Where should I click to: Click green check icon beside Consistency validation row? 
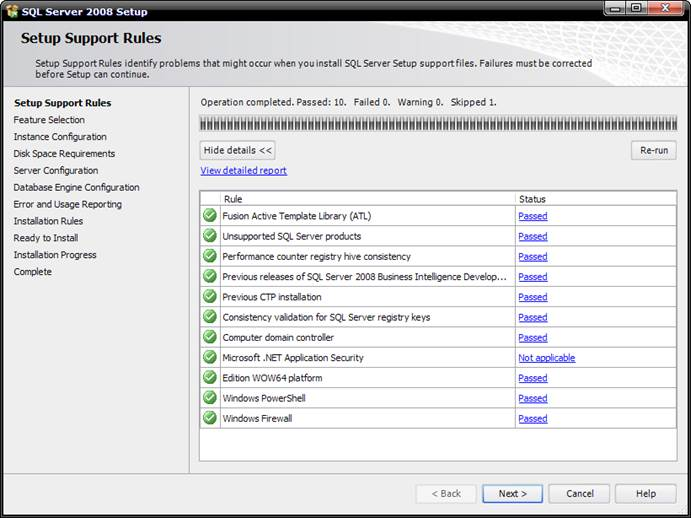210,317
